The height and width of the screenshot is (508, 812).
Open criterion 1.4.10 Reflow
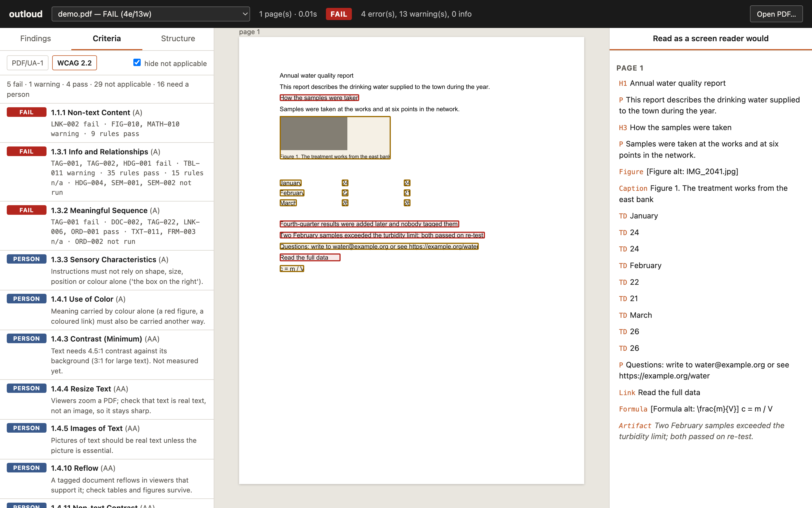point(107,479)
